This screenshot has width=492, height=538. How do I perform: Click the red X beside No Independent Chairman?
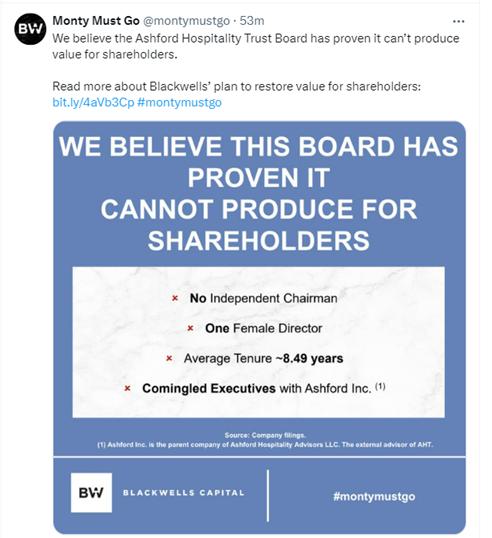click(x=175, y=298)
